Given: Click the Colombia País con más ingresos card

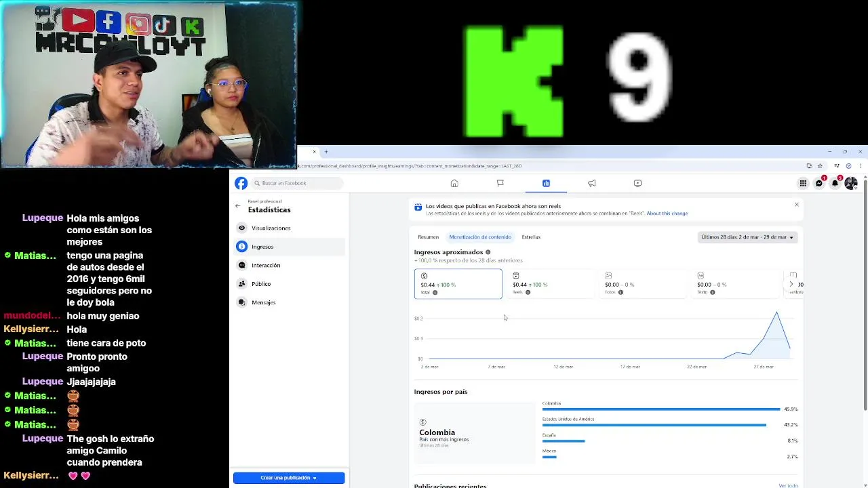Looking at the screenshot, I should (475, 432).
